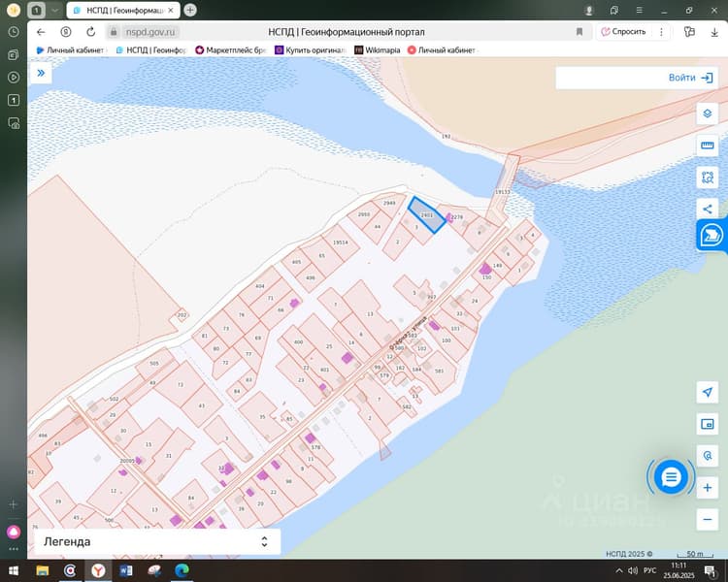This screenshot has width=728, height=582.
Task: Locate my position on the map
Action: tap(707, 392)
